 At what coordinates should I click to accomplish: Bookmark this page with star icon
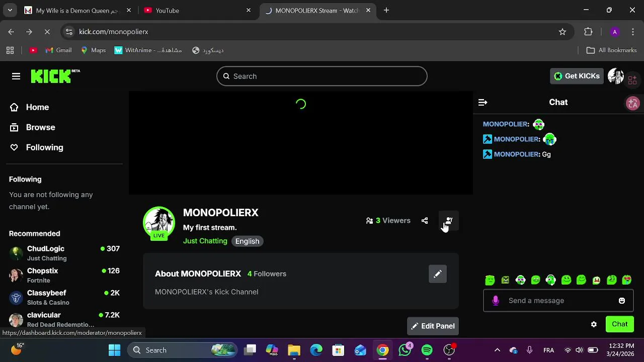[562, 32]
